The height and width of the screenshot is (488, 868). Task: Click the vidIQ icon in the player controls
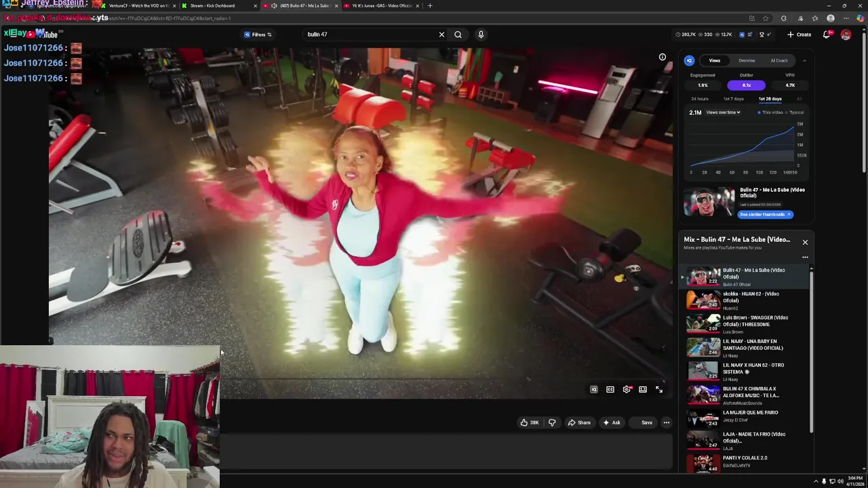(594, 390)
